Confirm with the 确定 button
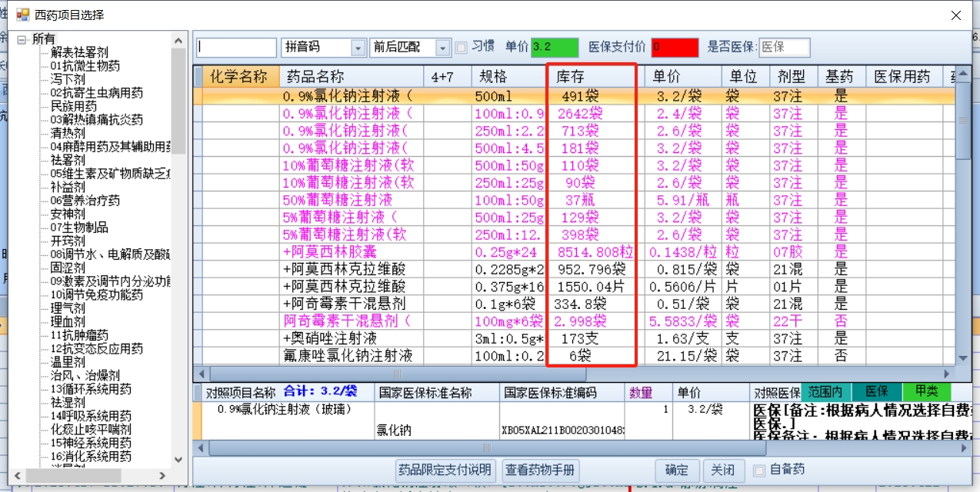The width and height of the screenshot is (980, 492). 677,470
